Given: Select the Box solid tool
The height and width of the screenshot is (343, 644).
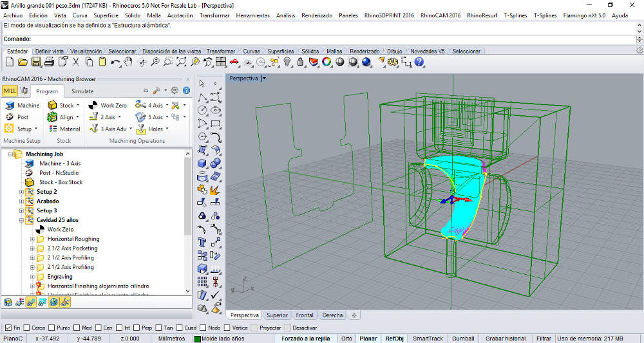Looking at the screenshot, I should click(202, 163).
